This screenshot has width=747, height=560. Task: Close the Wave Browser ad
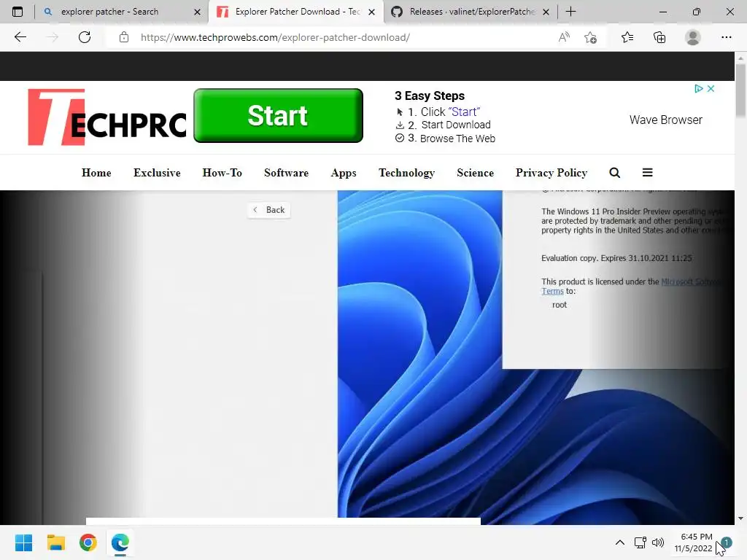pyautogui.click(x=711, y=88)
